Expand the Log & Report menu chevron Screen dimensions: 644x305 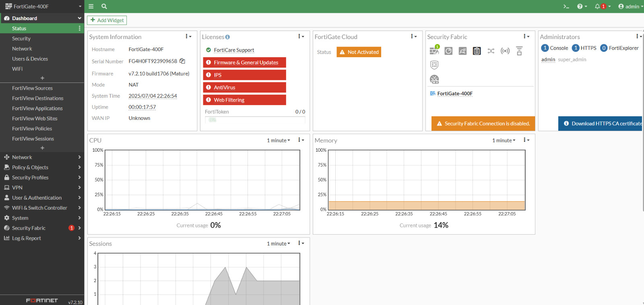coord(79,238)
